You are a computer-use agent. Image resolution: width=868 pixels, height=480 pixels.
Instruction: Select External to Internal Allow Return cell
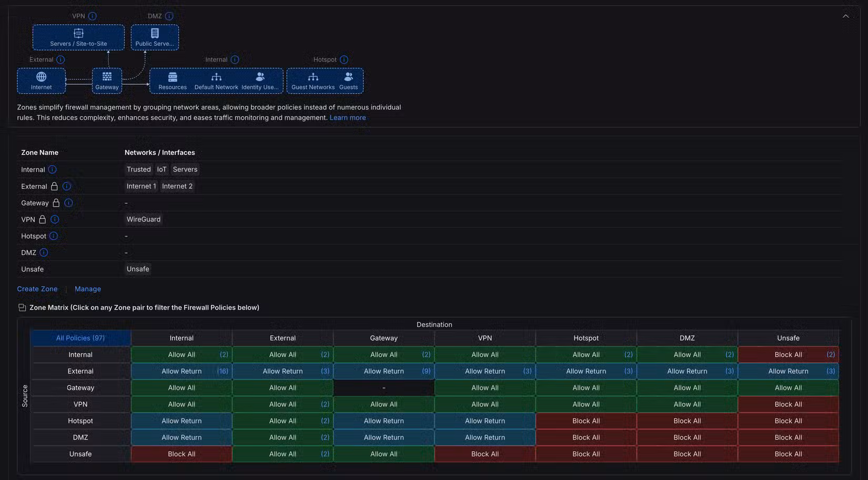pyautogui.click(x=181, y=371)
